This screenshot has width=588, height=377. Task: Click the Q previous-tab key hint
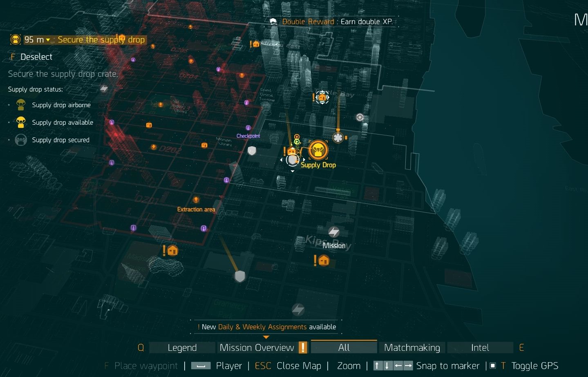[141, 348]
